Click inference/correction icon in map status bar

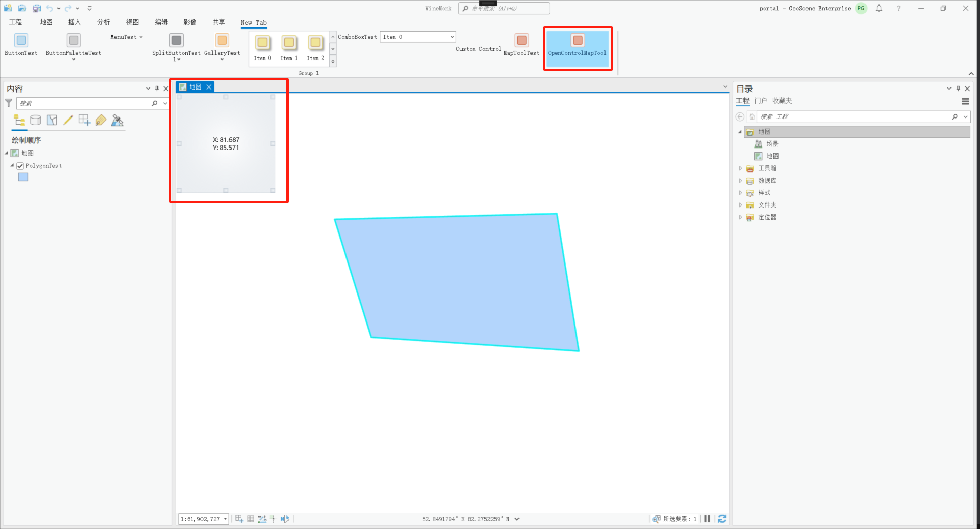pyautogui.click(x=273, y=519)
